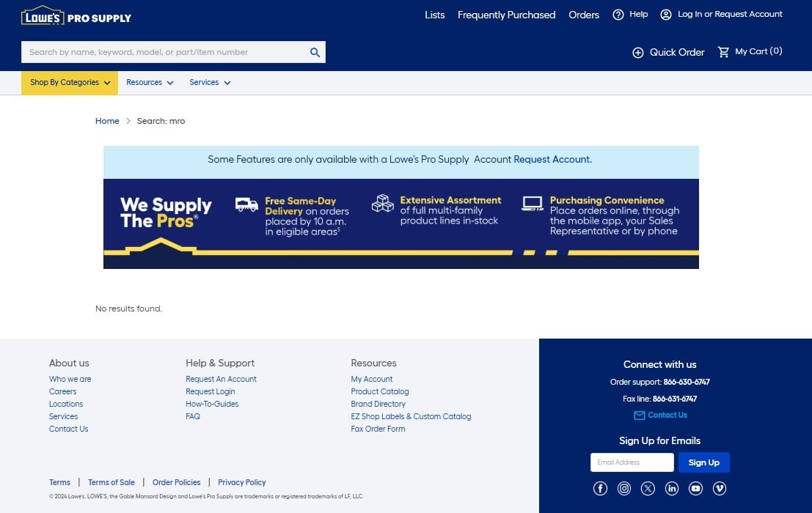Viewport: 812px width, 513px height.
Task: Click the 'No results found.' text
Action: pos(128,309)
